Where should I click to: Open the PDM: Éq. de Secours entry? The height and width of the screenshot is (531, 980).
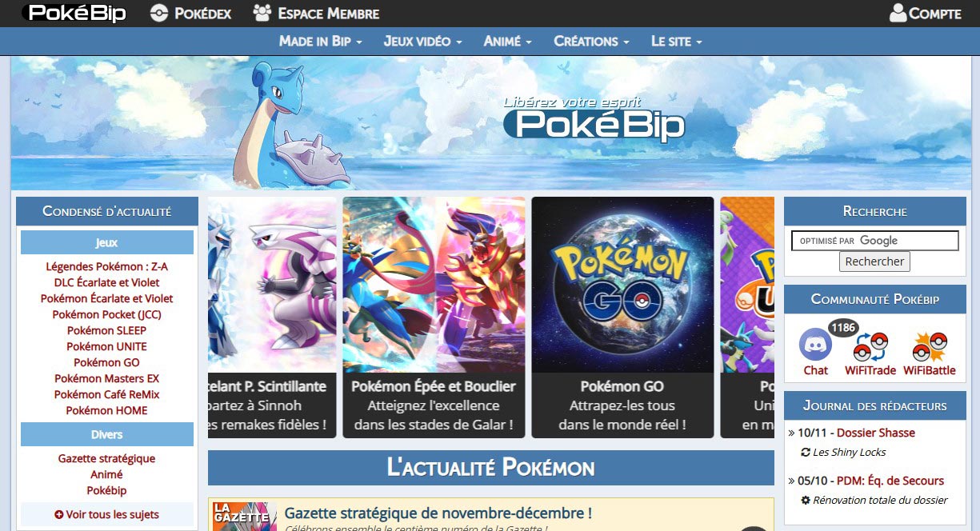pyautogui.click(x=890, y=481)
